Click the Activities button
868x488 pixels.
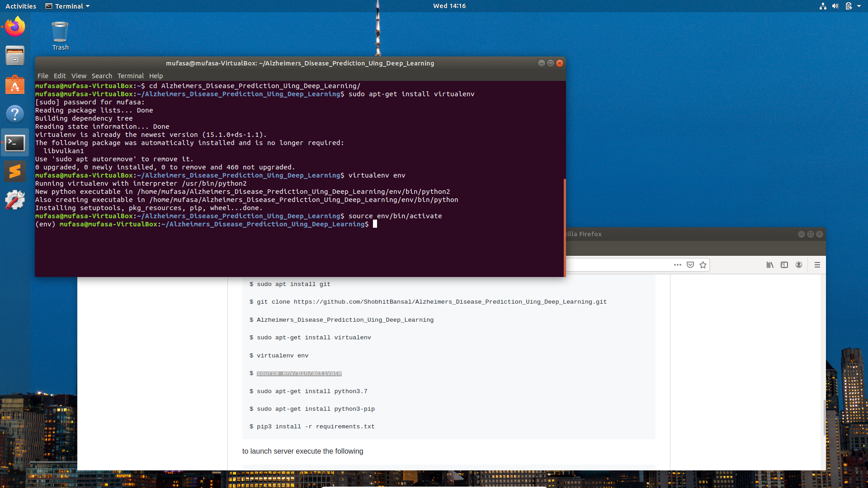coord(21,6)
